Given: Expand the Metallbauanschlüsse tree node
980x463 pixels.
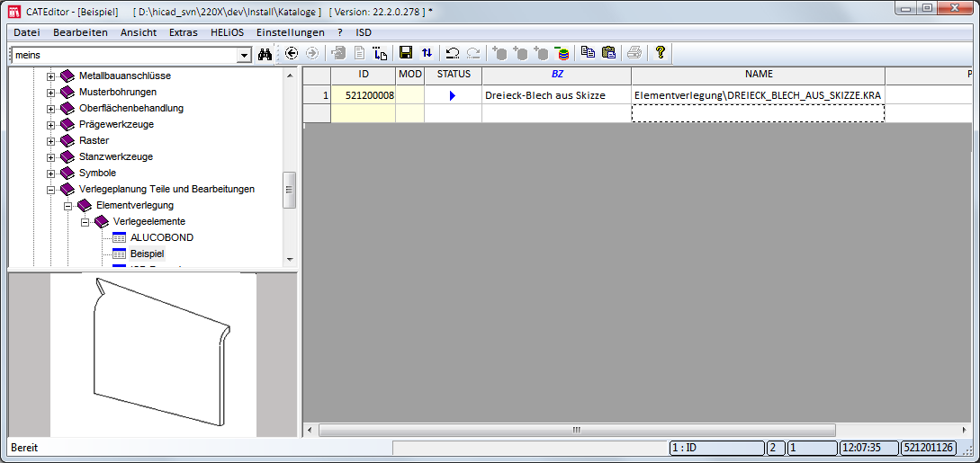Looking at the screenshot, I should [x=50, y=76].
